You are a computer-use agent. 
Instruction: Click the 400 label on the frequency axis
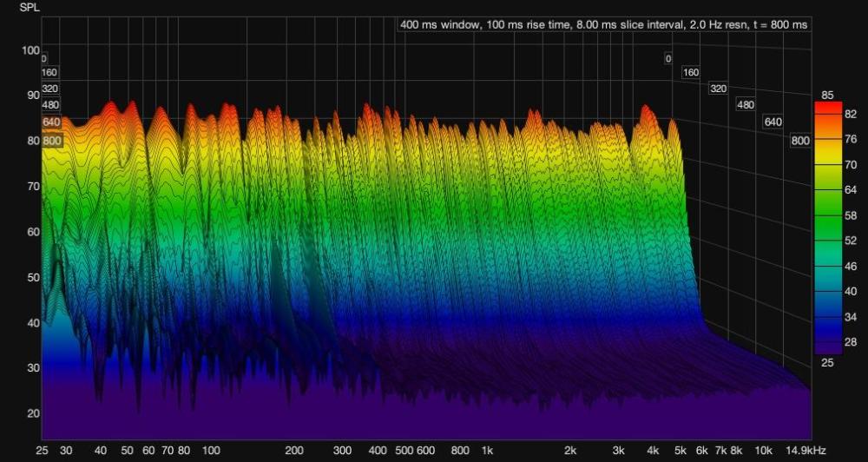[x=378, y=451]
